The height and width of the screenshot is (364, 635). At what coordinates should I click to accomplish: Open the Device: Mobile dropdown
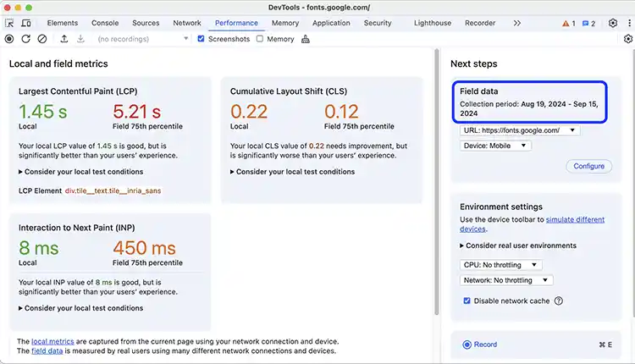(x=495, y=146)
